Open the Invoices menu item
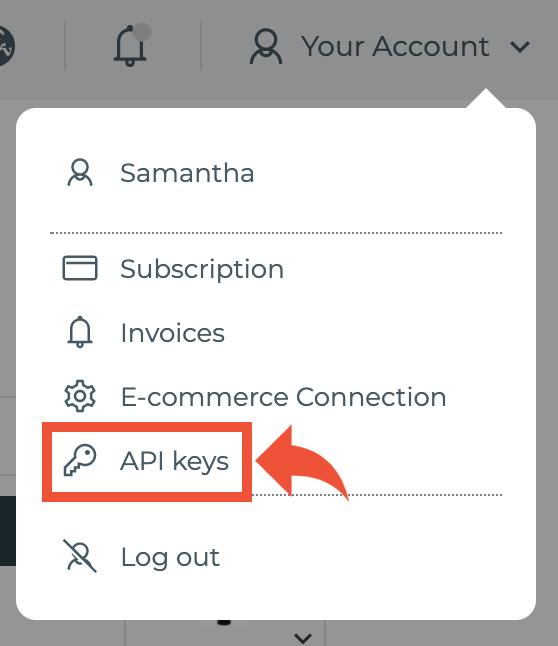The image size is (558, 646). (276, 332)
